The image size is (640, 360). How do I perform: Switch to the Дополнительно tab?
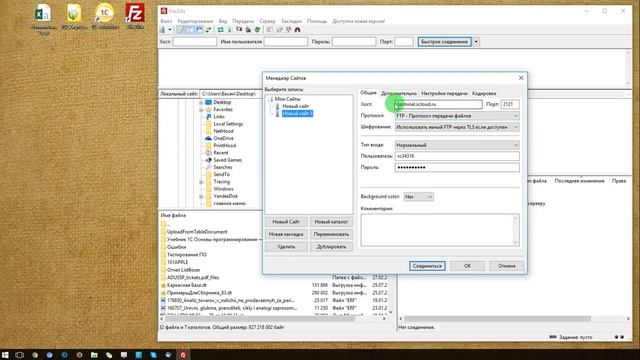pos(399,93)
